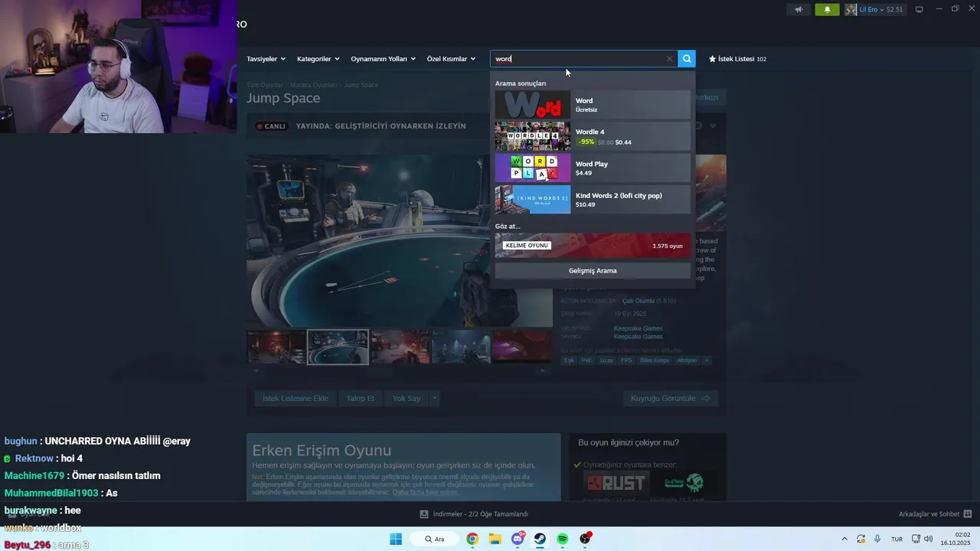Select the Word free search result
The height and width of the screenshot is (551, 980).
tap(593, 105)
